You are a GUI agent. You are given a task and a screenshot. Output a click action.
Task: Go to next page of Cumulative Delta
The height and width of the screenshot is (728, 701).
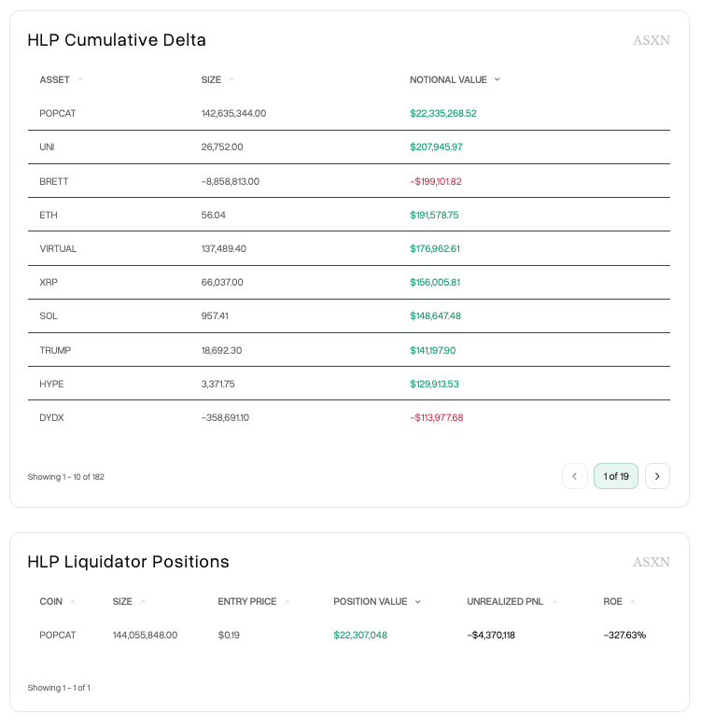click(x=657, y=476)
